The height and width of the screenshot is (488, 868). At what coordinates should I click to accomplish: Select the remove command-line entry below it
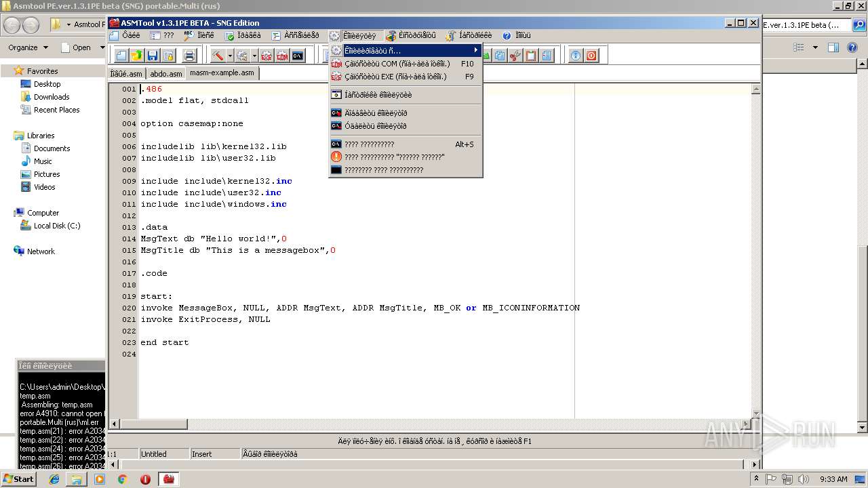click(x=406, y=126)
